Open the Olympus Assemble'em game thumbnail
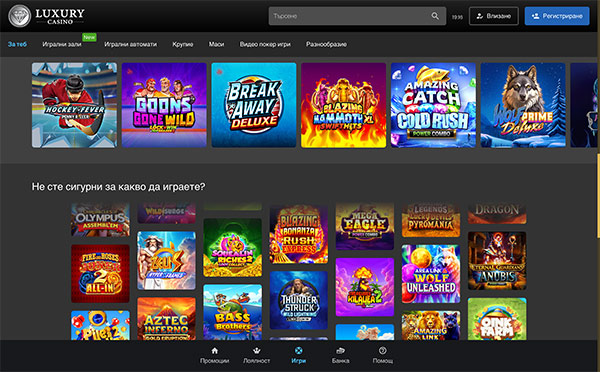 [x=100, y=220]
